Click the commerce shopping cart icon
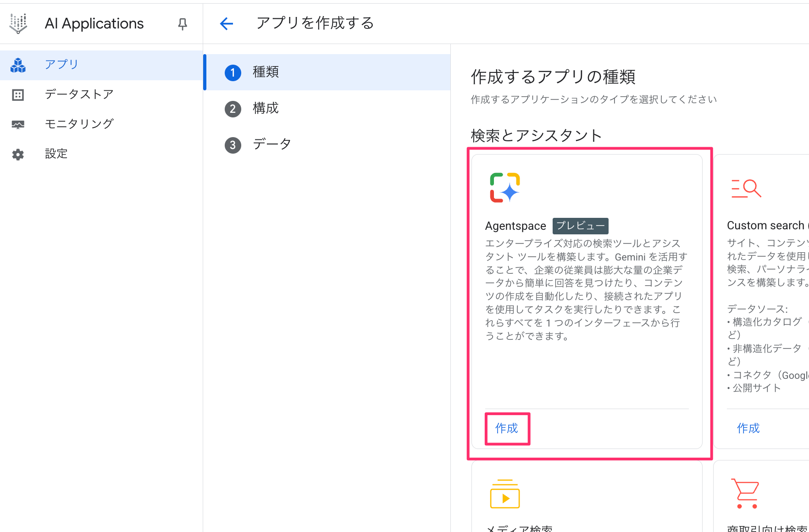This screenshot has height=532, width=809. [745, 493]
